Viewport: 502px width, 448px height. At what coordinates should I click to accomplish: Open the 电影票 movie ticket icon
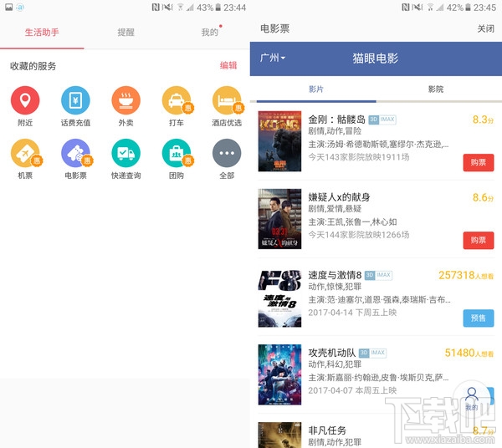click(x=75, y=153)
